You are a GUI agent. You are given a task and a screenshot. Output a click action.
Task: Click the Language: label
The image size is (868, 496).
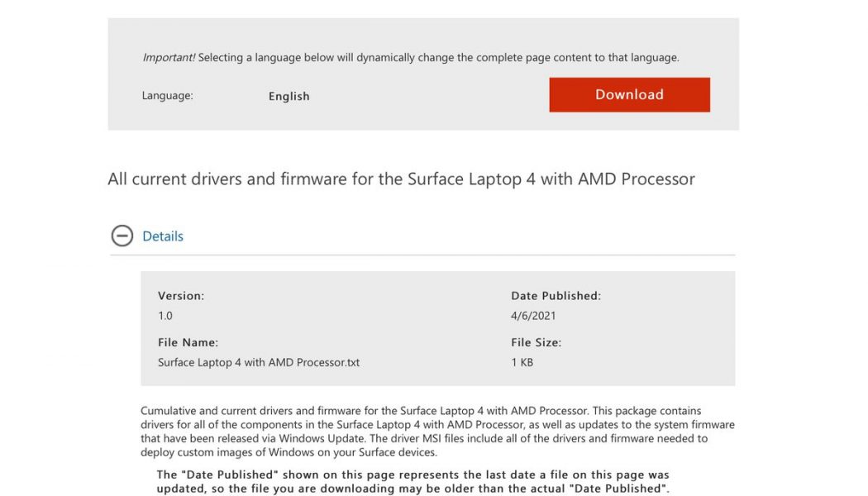167,96
